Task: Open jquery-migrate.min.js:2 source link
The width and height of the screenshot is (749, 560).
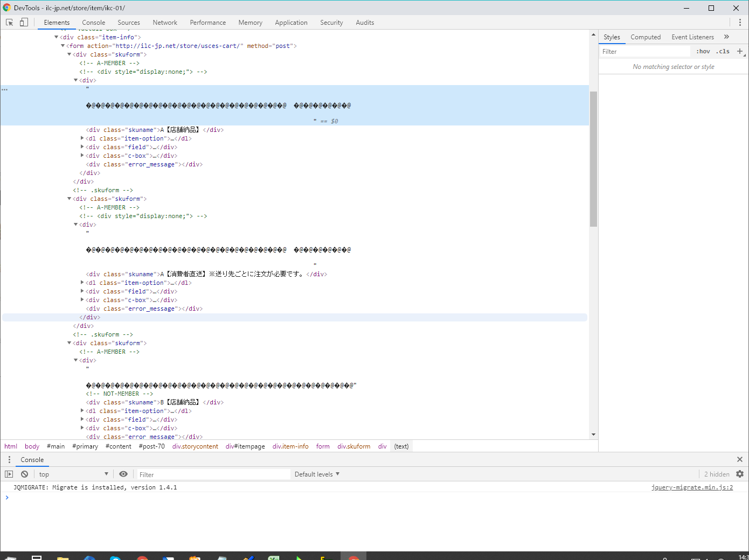Action: [692, 487]
